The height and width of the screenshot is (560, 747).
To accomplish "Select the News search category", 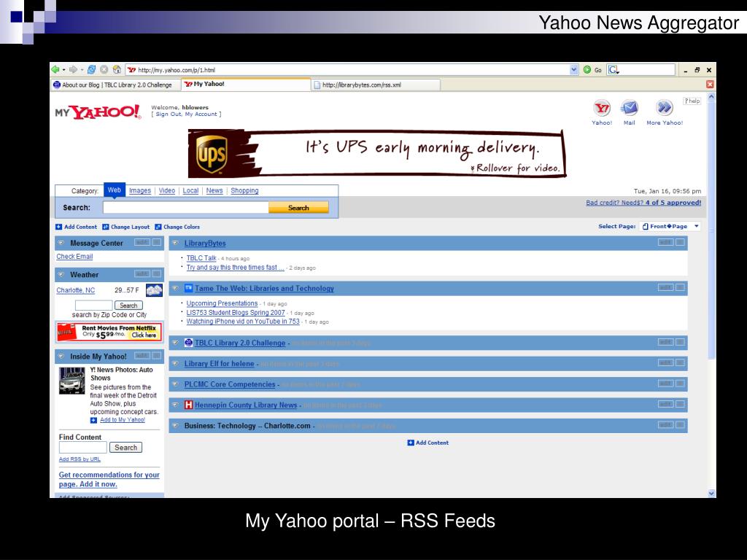I will (214, 190).
